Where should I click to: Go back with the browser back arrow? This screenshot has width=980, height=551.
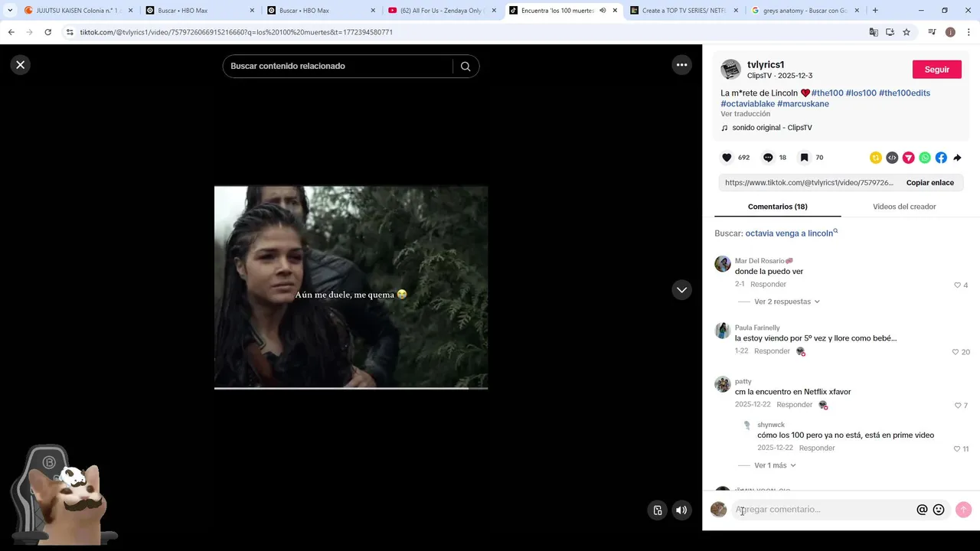click(x=11, y=32)
